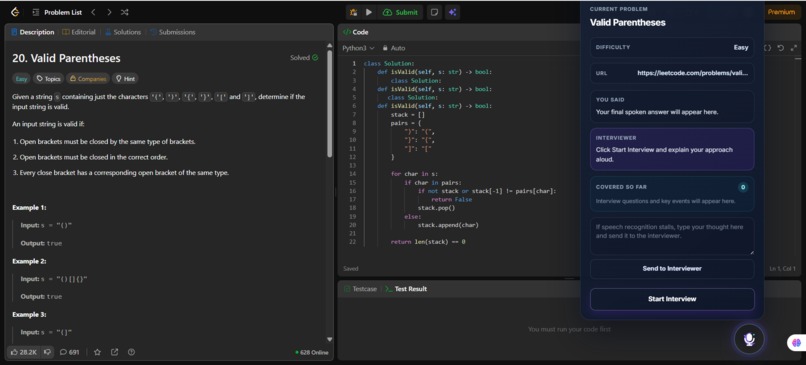Switch to the Solutions tab
Viewport: 806px width, 365px height.
[x=123, y=32]
